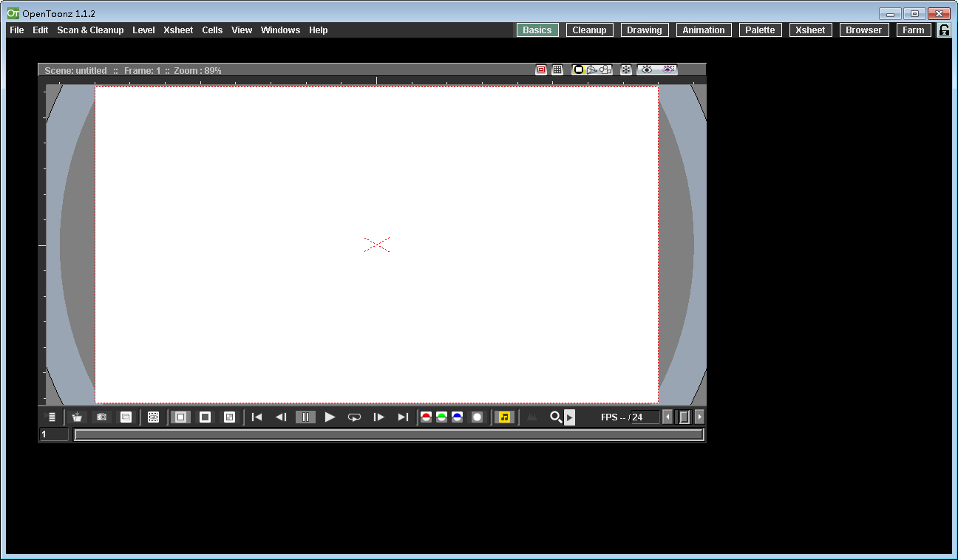The height and width of the screenshot is (560, 958).
Task: Click the FPS slider handle
Action: [x=684, y=417]
